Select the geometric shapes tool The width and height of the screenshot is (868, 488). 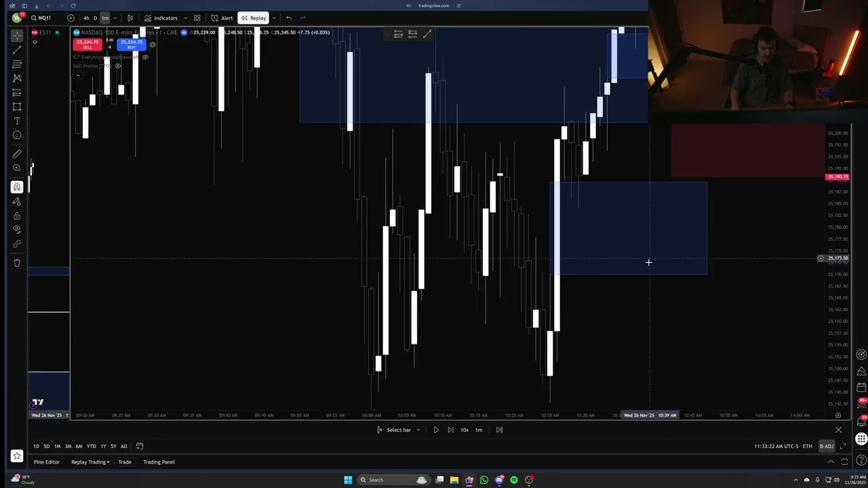pyautogui.click(x=17, y=106)
